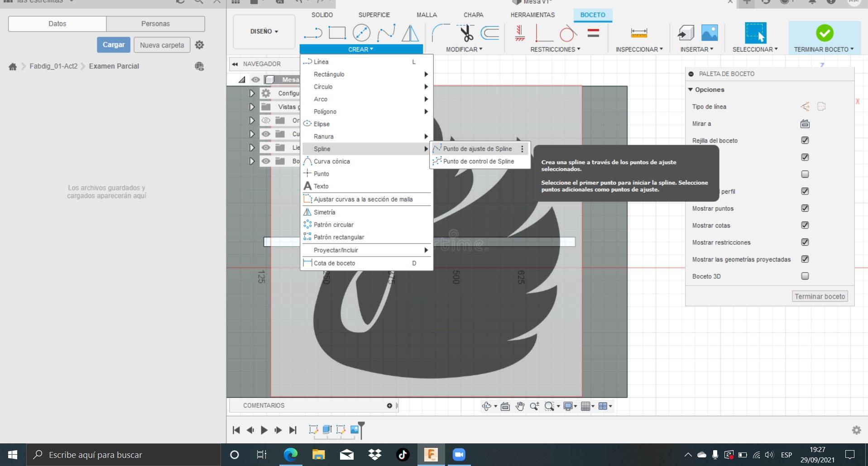Toggle visibility of Mesa root component
The width and height of the screenshot is (868, 466).
256,80
